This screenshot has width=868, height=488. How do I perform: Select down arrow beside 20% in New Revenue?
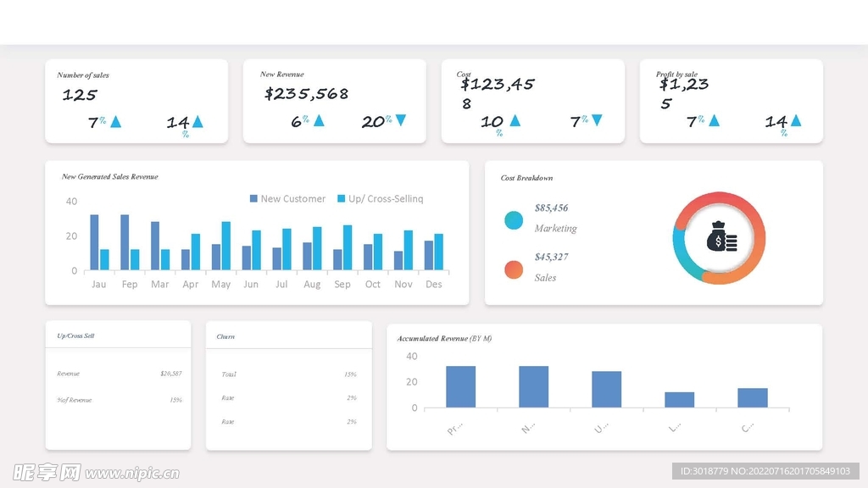pyautogui.click(x=401, y=120)
